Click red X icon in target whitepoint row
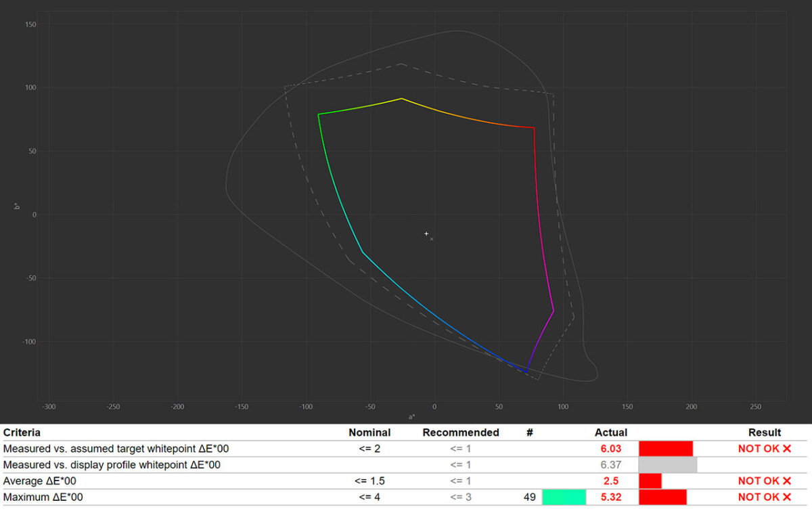This screenshot has height=511, width=812. click(x=787, y=449)
